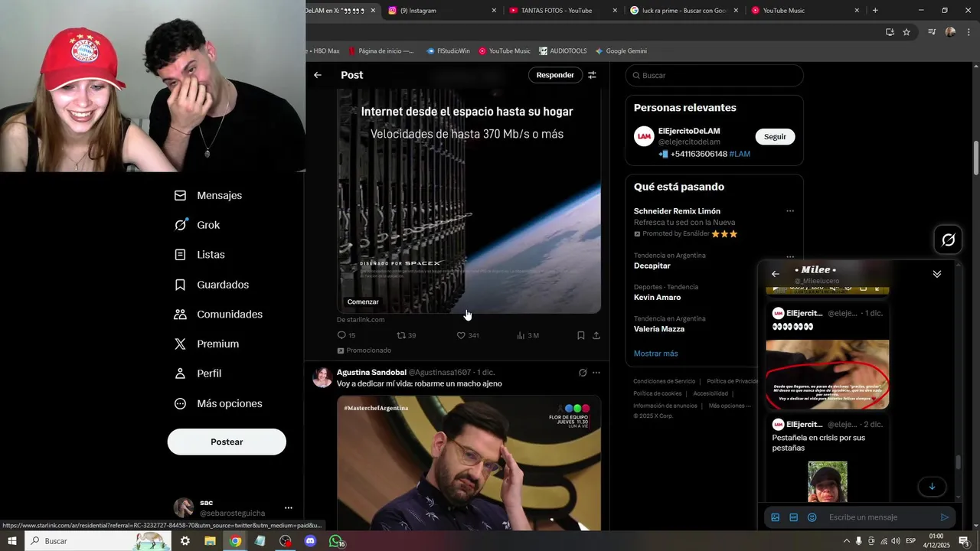This screenshot has height=551, width=980.
Task: Focus the Buscar search field in X
Action: (714, 75)
